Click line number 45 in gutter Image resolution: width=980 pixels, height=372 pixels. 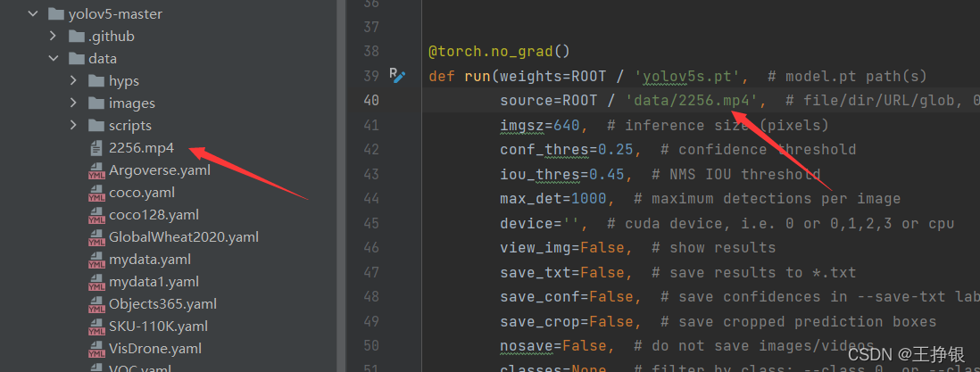click(x=370, y=223)
